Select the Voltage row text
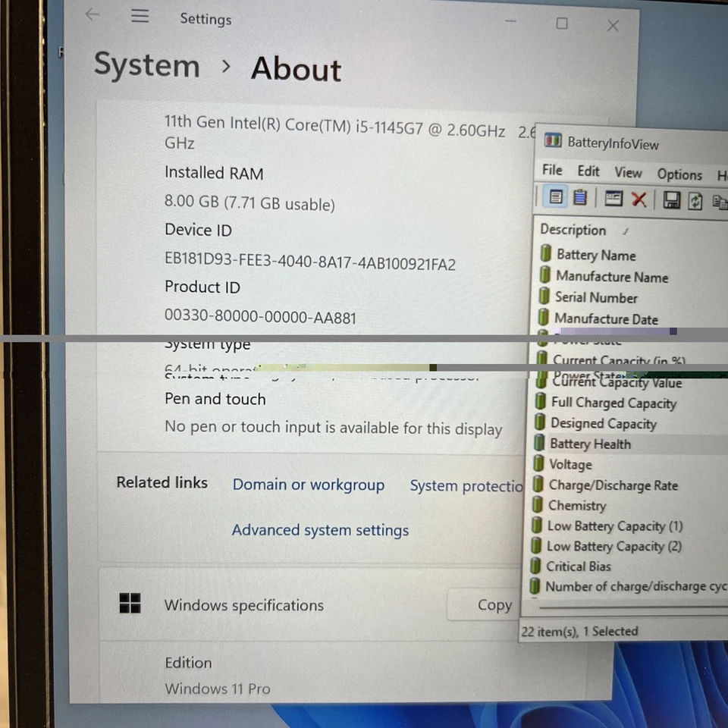Screen dimensions: 728x728 click(570, 464)
